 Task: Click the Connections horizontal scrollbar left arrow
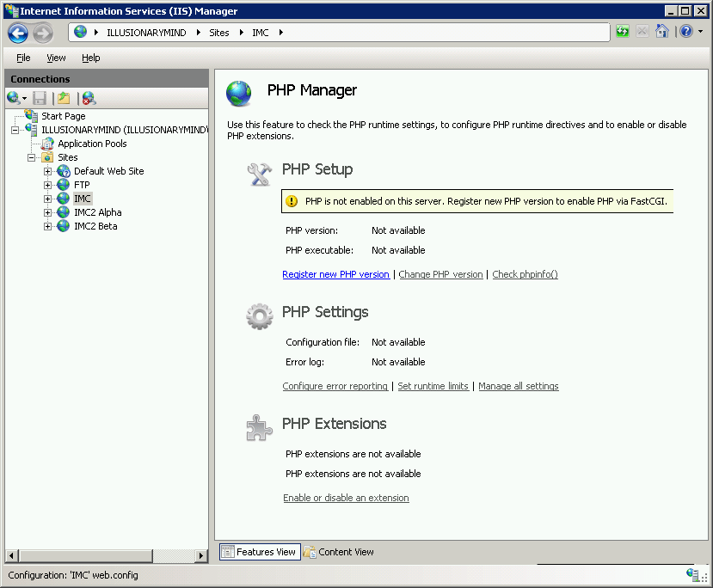[x=12, y=555]
